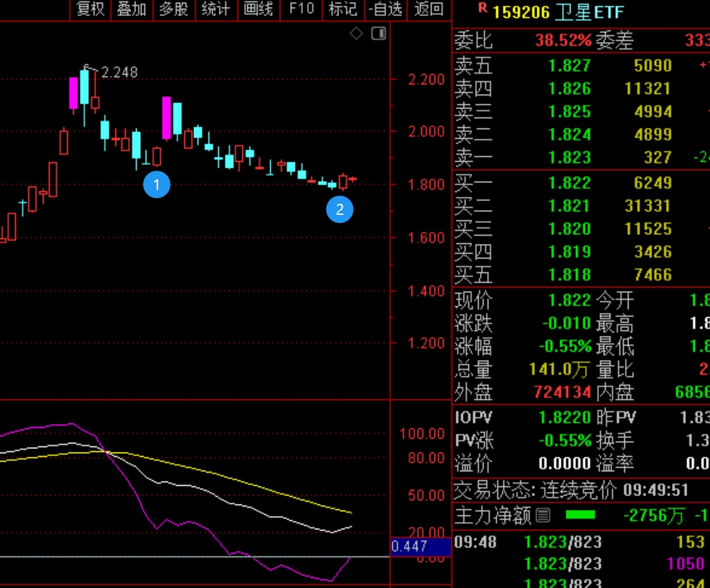
Task: Click the red R marker beside 159206
Action: coord(481,8)
